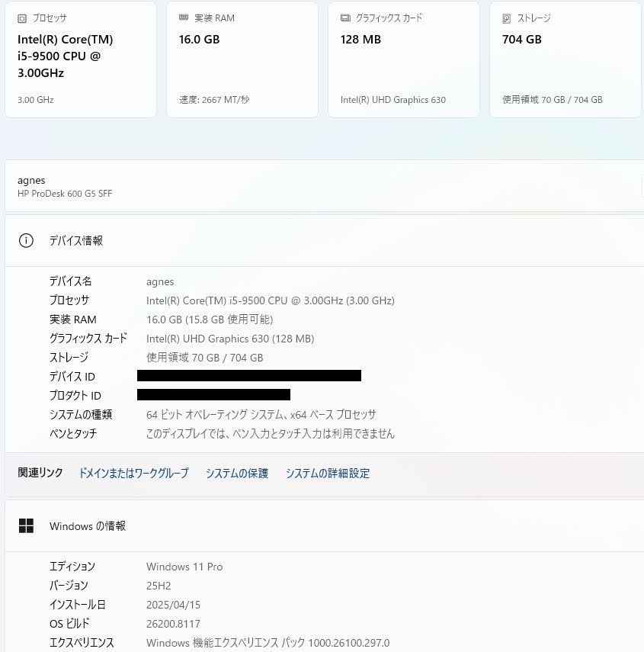Collapse the デバイス情報 section header
This screenshot has width=644, height=652.
(325, 240)
